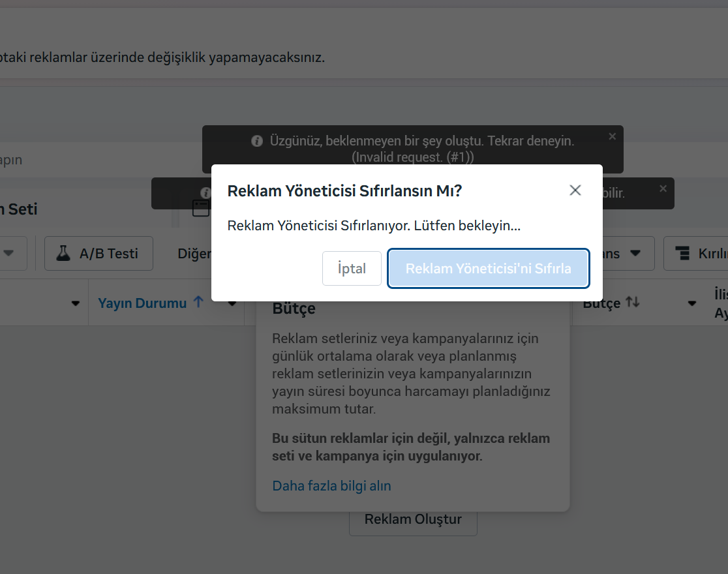
Task: Dismiss the second notification toast ending 'bilir.'
Action: pyautogui.click(x=663, y=189)
